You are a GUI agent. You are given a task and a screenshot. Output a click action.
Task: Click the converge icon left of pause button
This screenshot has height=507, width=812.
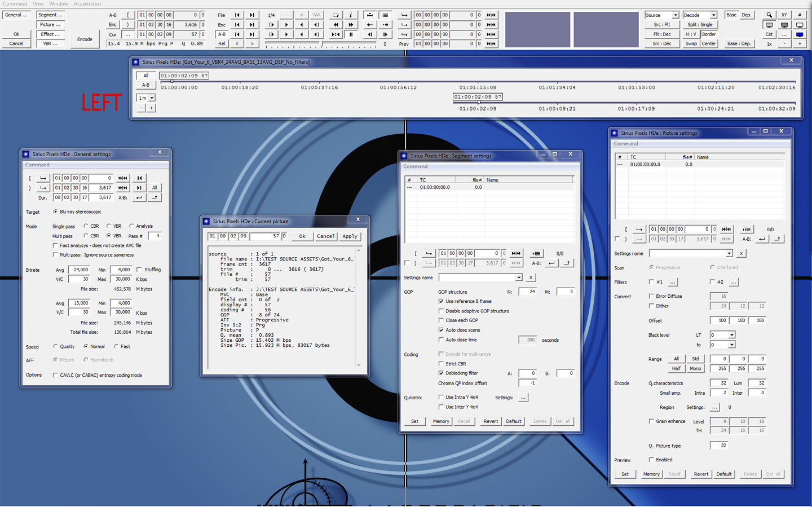[x=336, y=34]
